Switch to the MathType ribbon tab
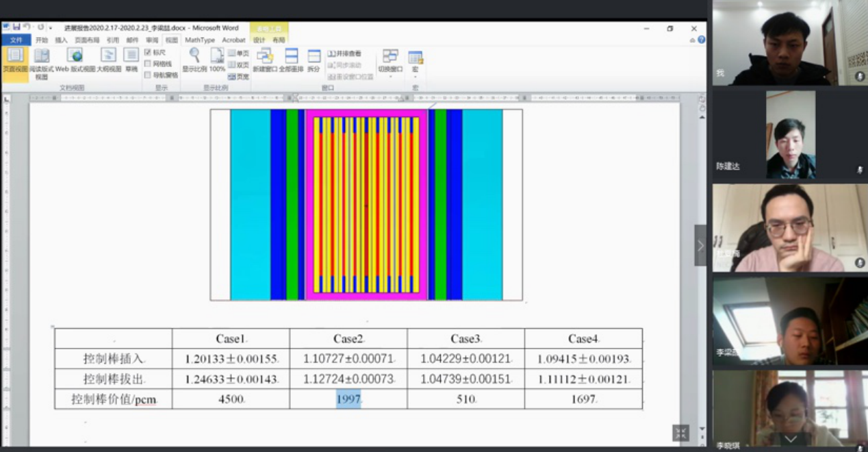Image resolution: width=868 pixels, height=452 pixels. (x=200, y=40)
